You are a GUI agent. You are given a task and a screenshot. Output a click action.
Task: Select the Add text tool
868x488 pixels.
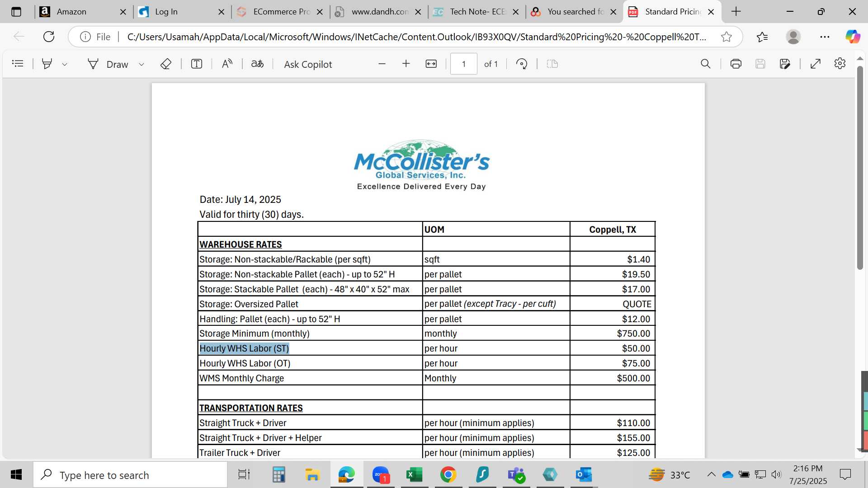[197, 64]
